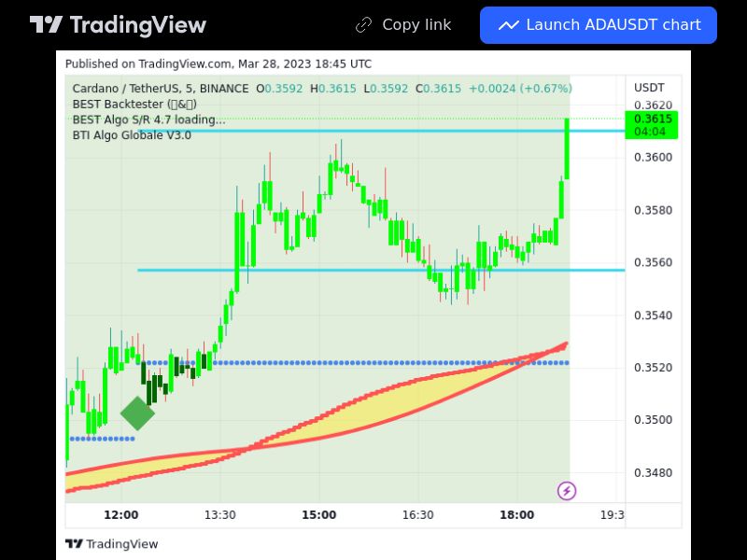Viewport: 747px width, 560px height.
Task: Click the purple lightning bolt icon
Action: tap(567, 491)
